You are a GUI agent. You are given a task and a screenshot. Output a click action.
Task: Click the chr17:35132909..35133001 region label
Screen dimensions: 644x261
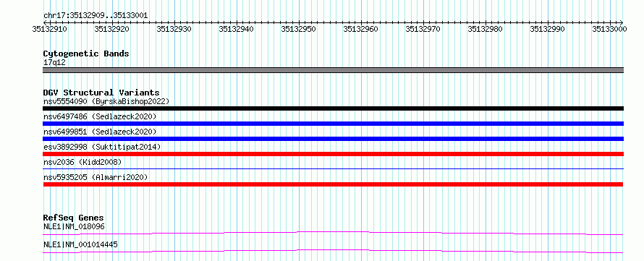[x=96, y=16]
